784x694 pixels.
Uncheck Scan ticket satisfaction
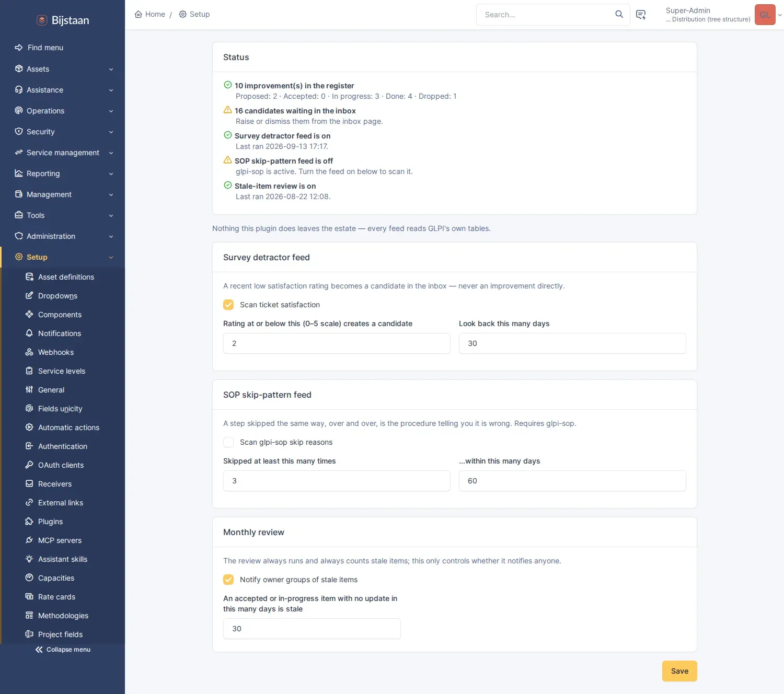click(228, 305)
